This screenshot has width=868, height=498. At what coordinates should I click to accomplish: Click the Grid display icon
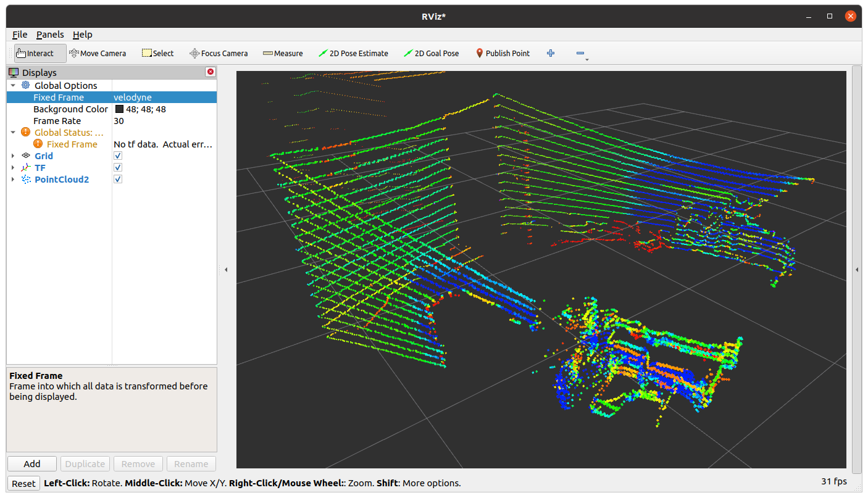pos(25,156)
